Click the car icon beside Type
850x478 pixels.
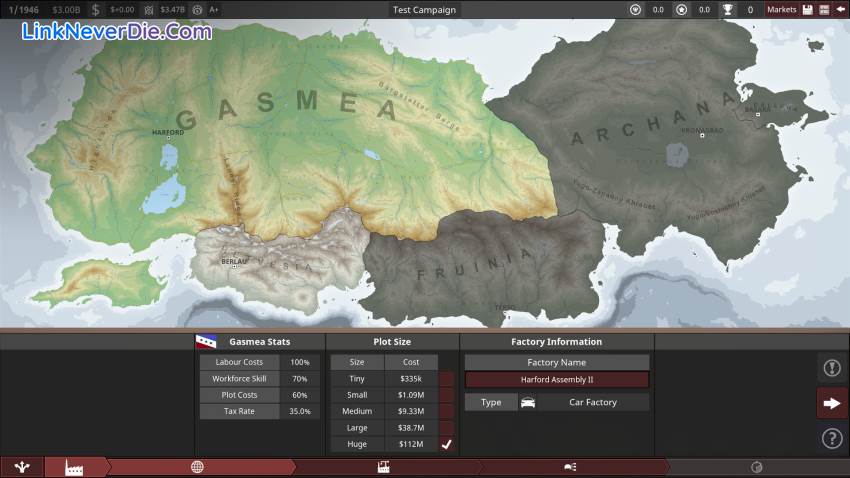[x=528, y=402]
